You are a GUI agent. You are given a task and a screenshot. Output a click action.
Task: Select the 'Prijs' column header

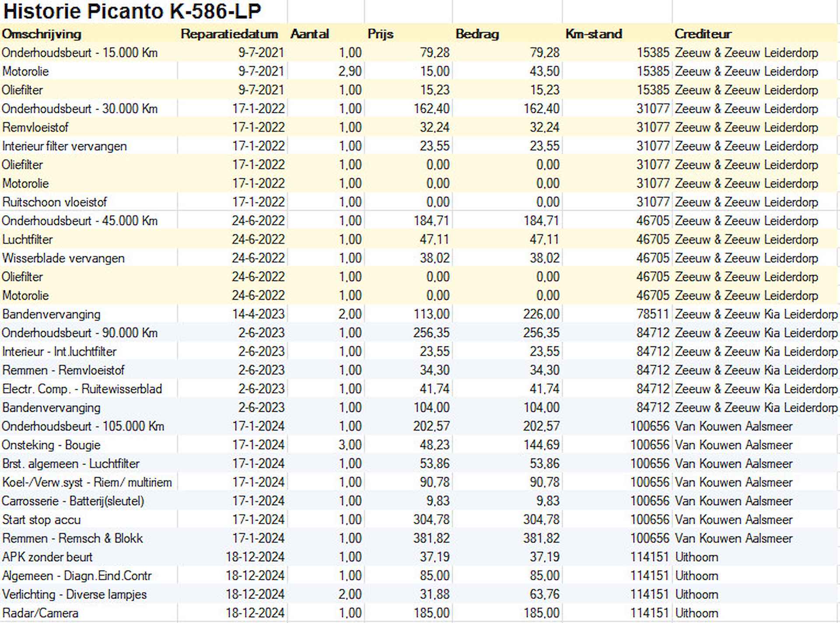[x=380, y=34]
